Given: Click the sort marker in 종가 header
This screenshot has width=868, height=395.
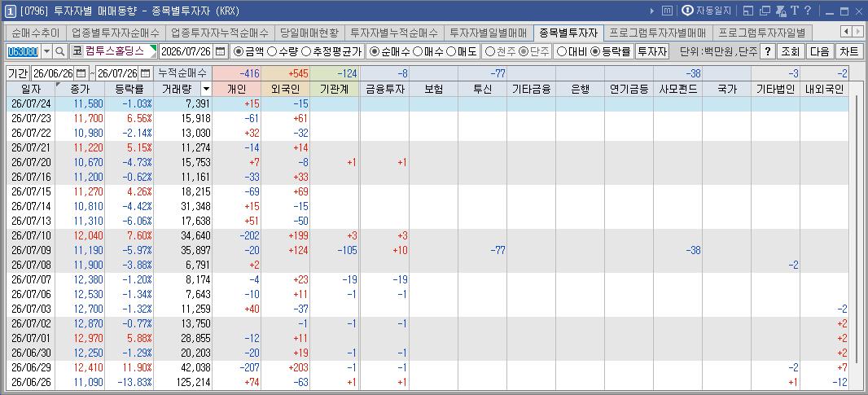Looking at the screenshot, I should pos(59,85).
